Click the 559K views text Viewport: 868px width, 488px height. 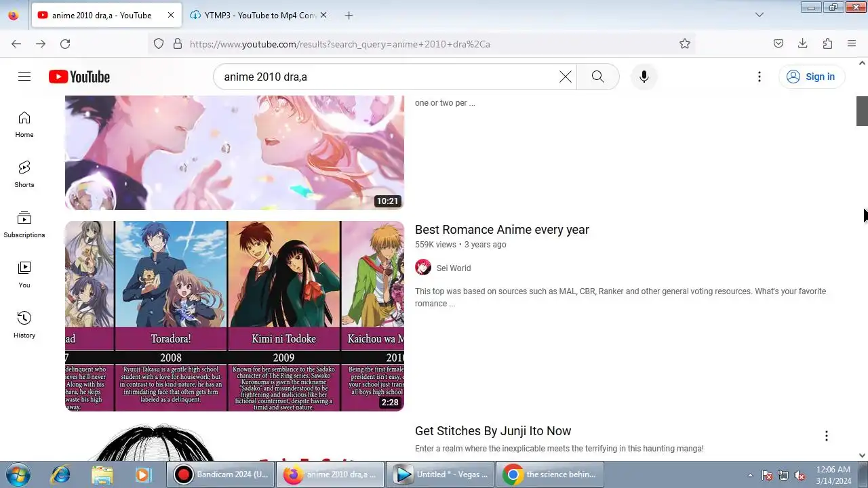click(x=435, y=245)
